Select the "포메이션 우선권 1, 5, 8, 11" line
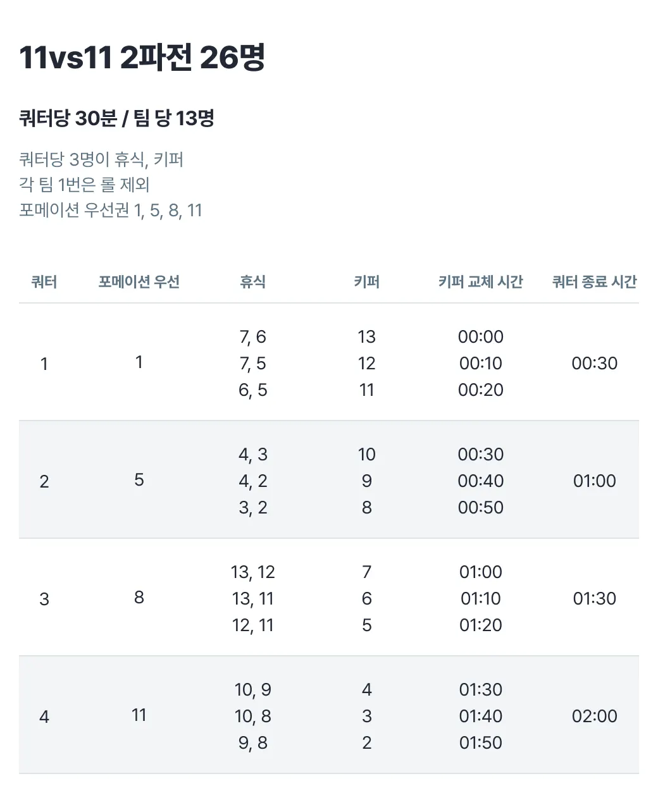Viewport: 658px width, 812px height. [111, 210]
